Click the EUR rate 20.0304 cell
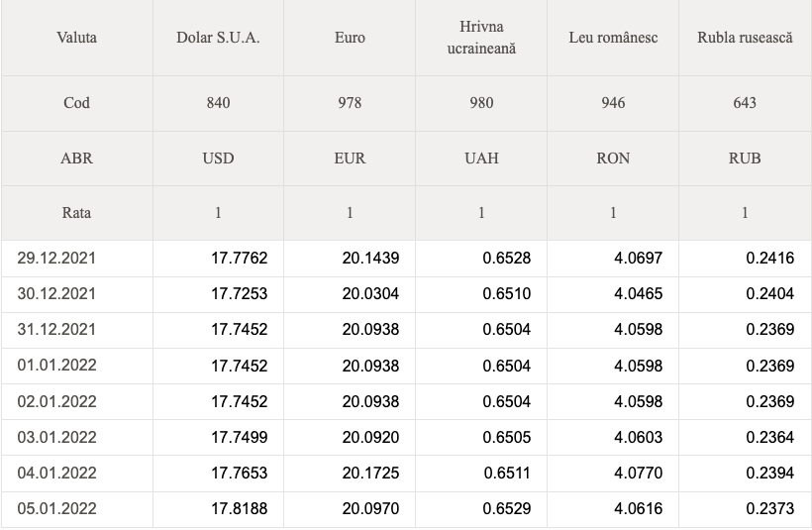Screen dimensions: 812x530 (x=350, y=294)
